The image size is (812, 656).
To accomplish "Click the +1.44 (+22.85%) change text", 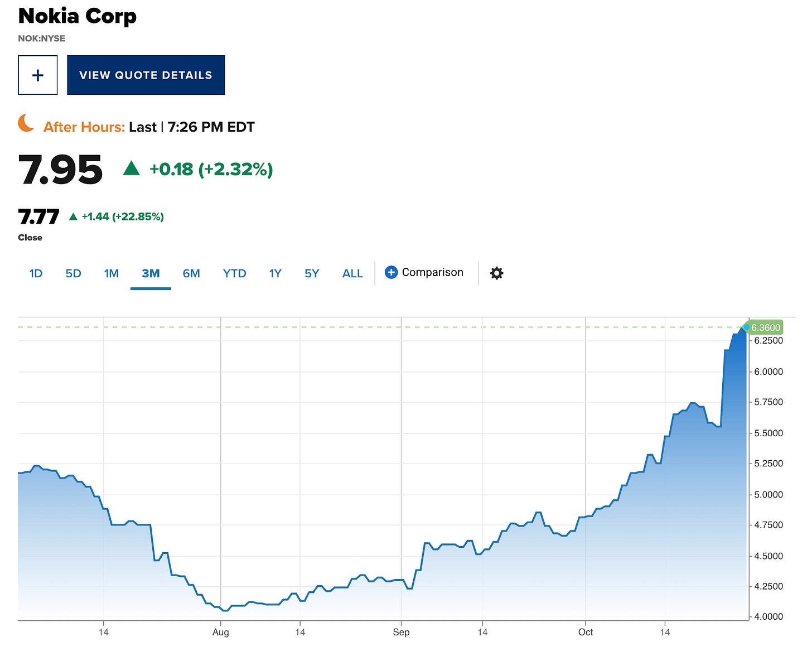I will (123, 216).
